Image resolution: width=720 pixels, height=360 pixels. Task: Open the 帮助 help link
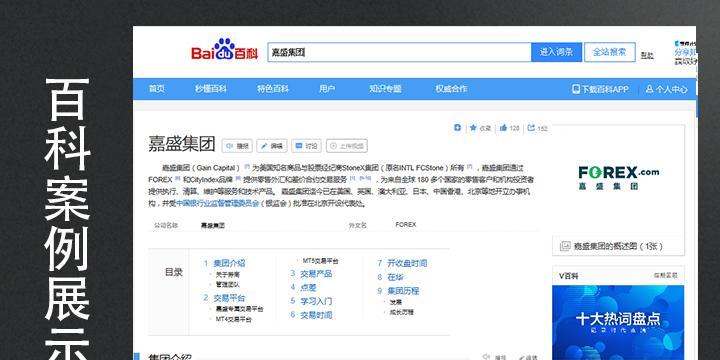[647, 56]
